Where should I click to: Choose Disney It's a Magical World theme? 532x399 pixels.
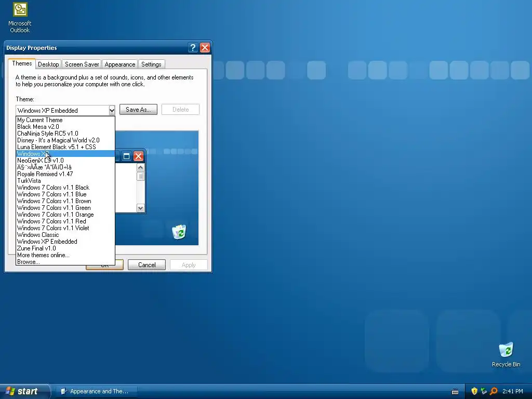(65, 140)
